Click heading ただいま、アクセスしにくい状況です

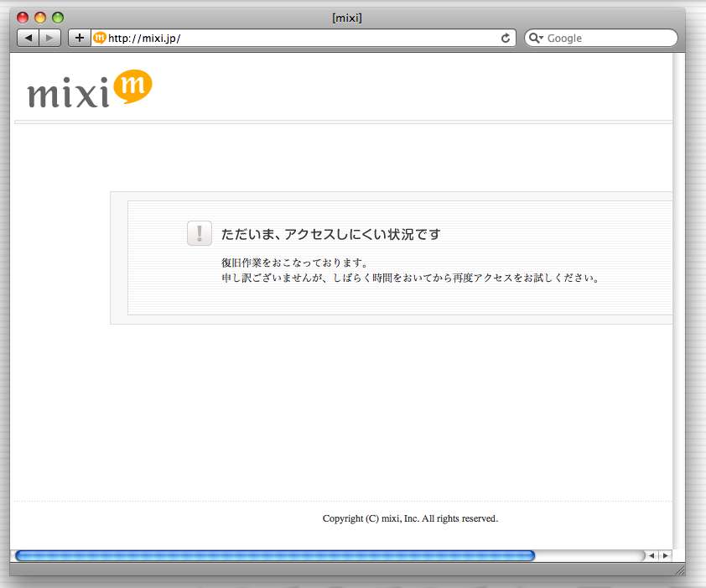(330, 234)
